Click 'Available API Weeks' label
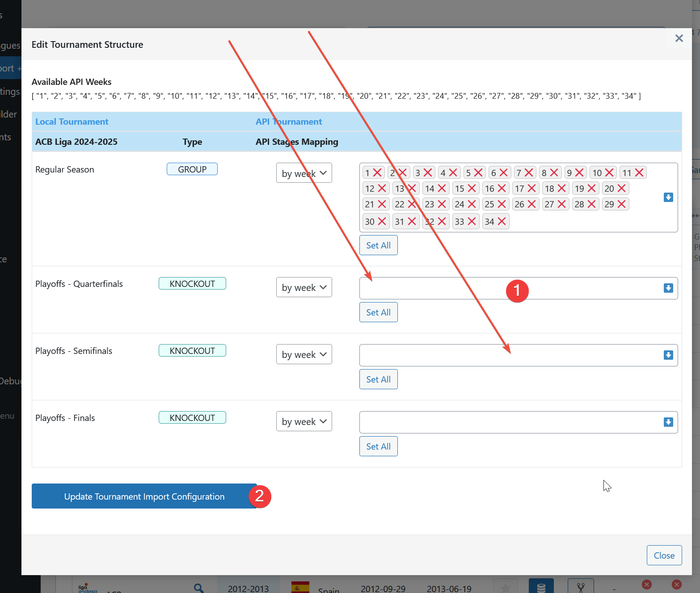Image resolution: width=700 pixels, height=593 pixels. pos(72,82)
